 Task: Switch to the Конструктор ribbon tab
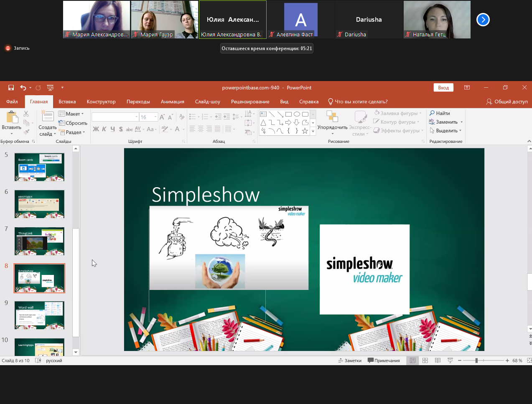click(101, 102)
